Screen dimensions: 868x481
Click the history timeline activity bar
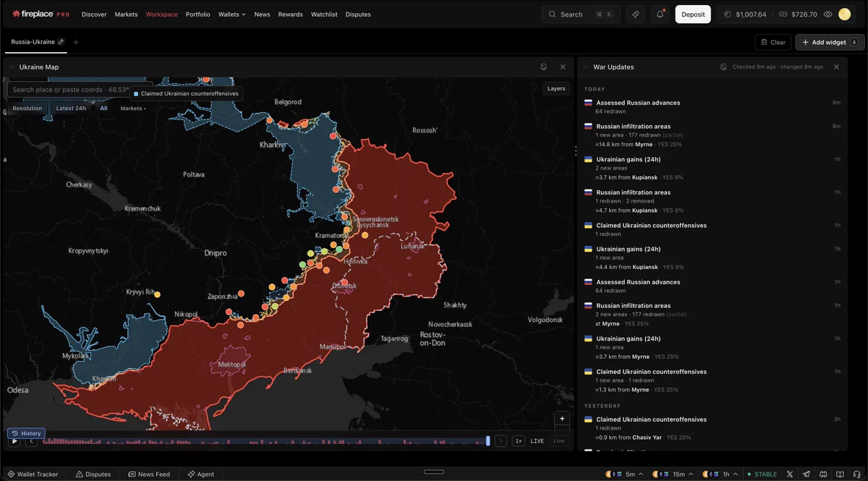click(264, 440)
